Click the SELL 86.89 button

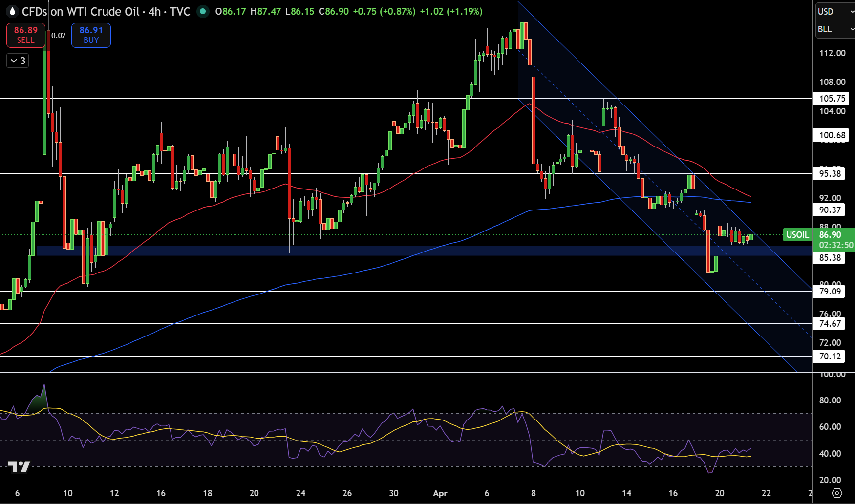pos(25,35)
